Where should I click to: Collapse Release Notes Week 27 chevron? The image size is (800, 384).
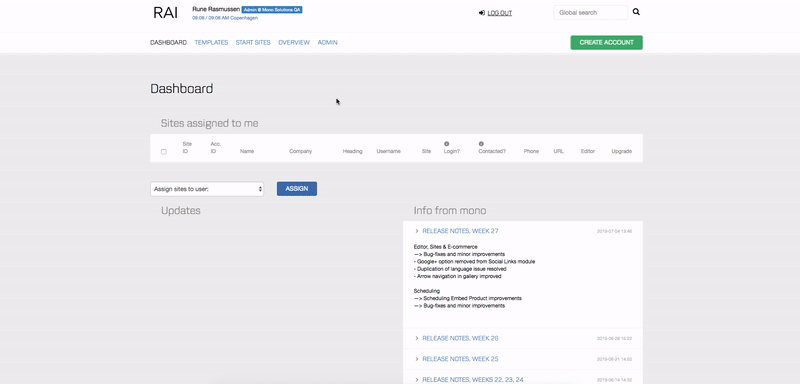[417, 231]
